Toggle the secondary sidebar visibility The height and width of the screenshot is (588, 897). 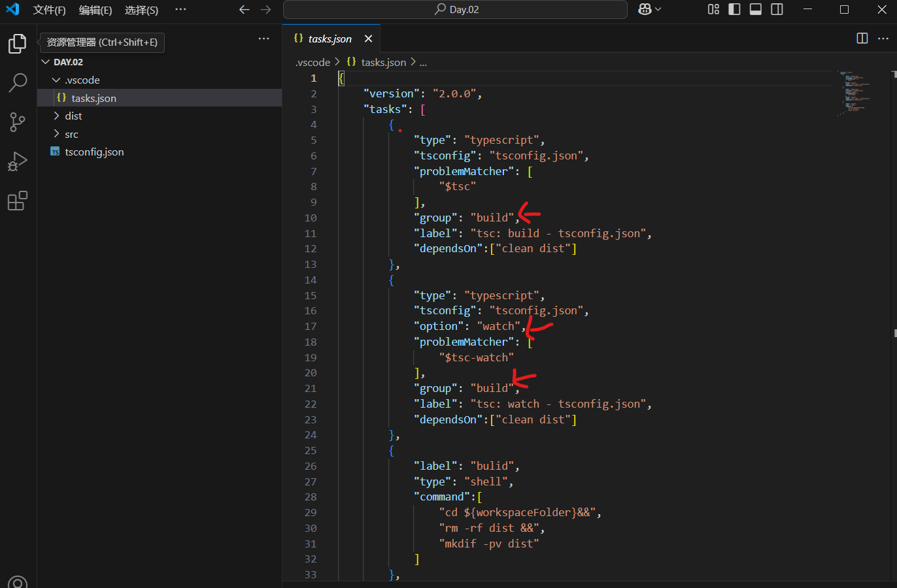(x=777, y=9)
